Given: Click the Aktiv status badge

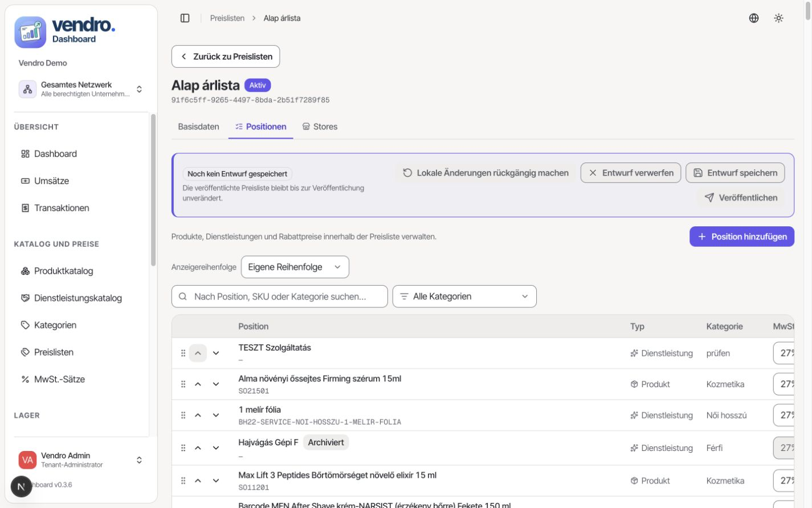Looking at the screenshot, I should point(258,85).
